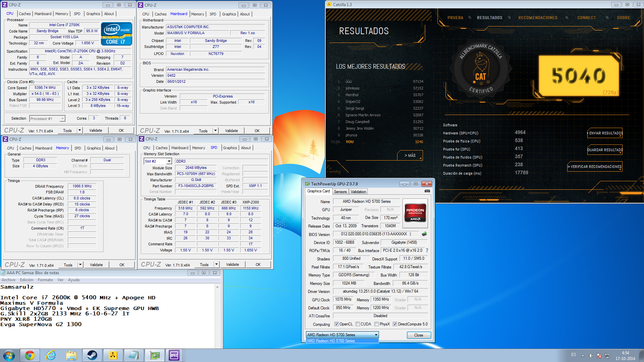Take GPU-Z screenshot with camera icon
The height and width of the screenshot is (362, 644).
pyautogui.click(x=427, y=191)
